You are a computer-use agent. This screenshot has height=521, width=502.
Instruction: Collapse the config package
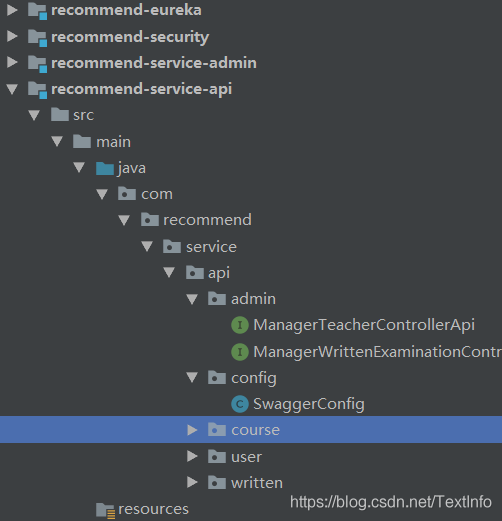click(x=192, y=378)
